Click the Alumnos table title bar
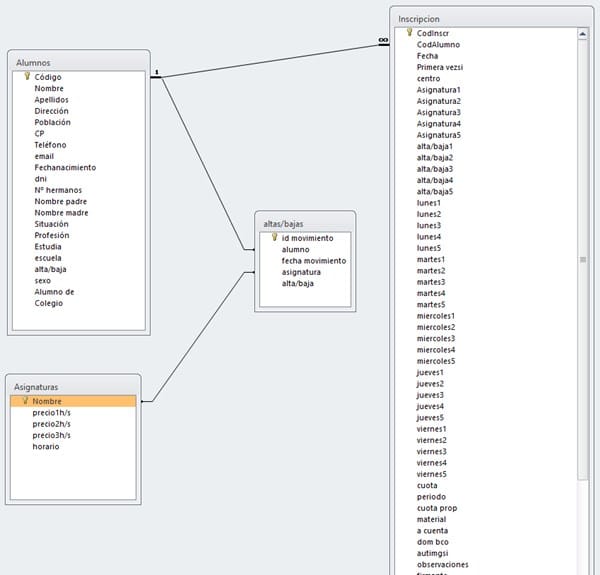 [x=78, y=62]
